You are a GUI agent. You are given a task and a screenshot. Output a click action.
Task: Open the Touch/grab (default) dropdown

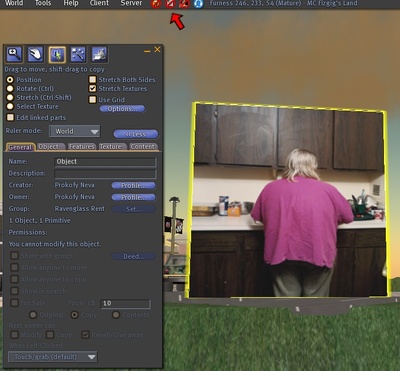coord(53,357)
